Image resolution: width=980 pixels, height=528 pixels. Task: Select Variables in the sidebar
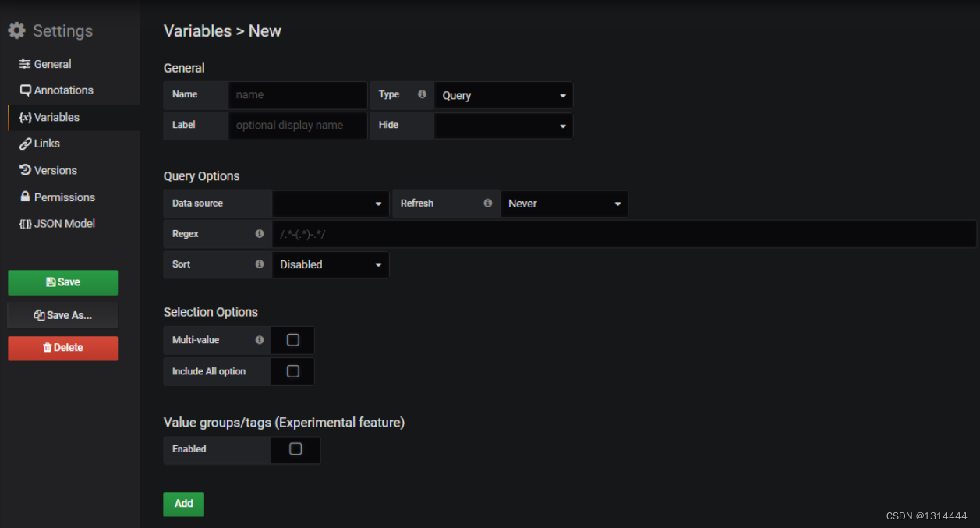[x=49, y=117]
